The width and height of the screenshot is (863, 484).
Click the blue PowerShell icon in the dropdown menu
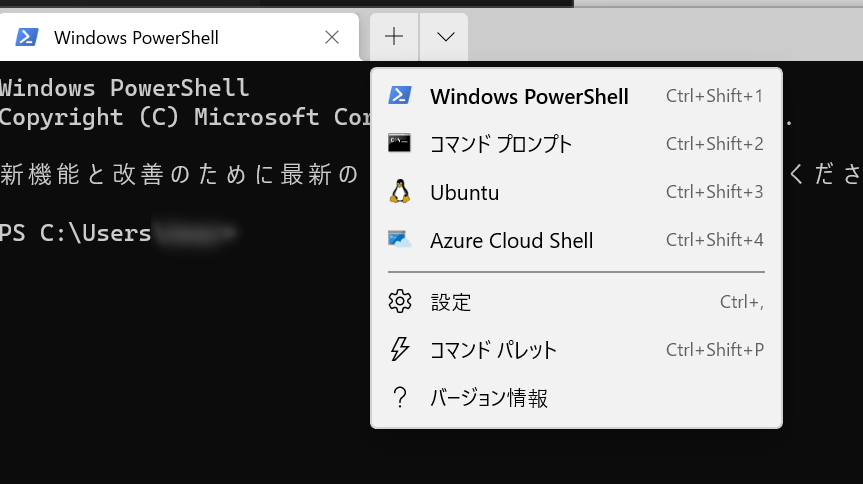coord(400,96)
